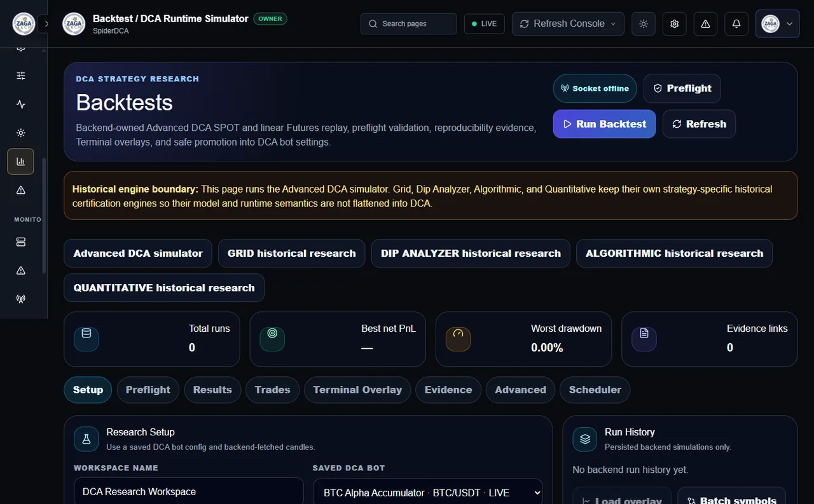Open the Refresh Console dropdown
Viewport: 814px width, 504px height.
point(568,24)
